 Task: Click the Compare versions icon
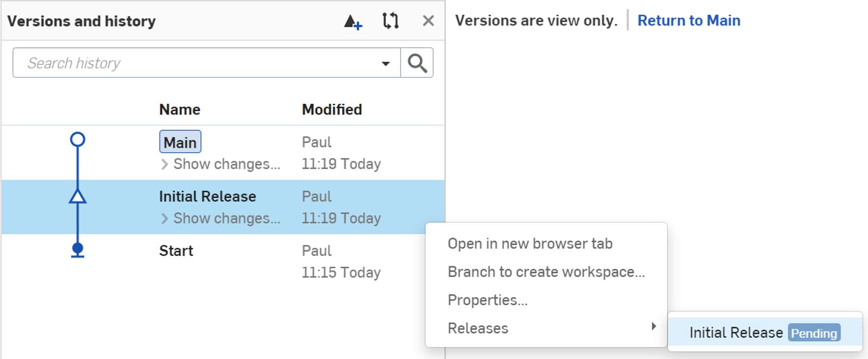coord(391,21)
